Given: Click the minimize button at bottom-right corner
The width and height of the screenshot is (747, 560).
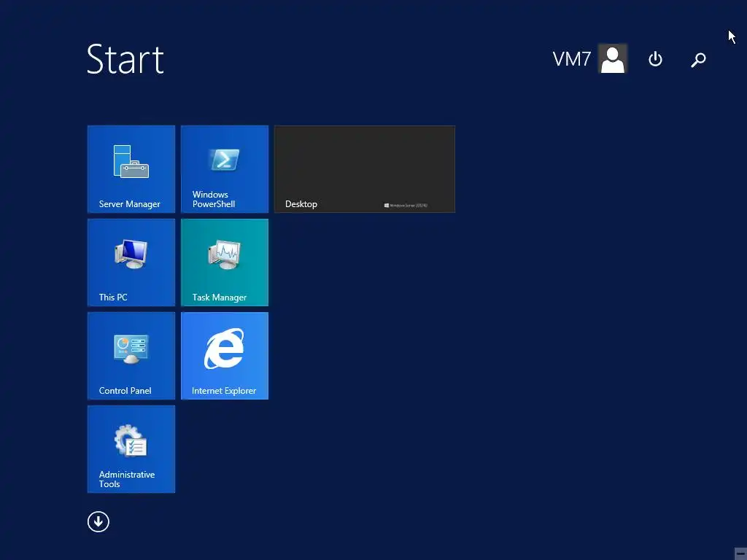Looking at the screenshot, I should point(740,553).
